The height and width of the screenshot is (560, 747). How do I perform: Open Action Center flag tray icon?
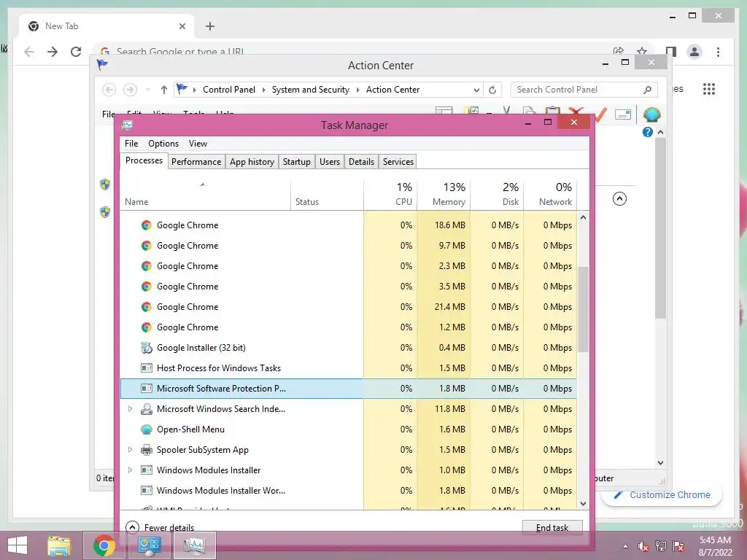(678, 546)
